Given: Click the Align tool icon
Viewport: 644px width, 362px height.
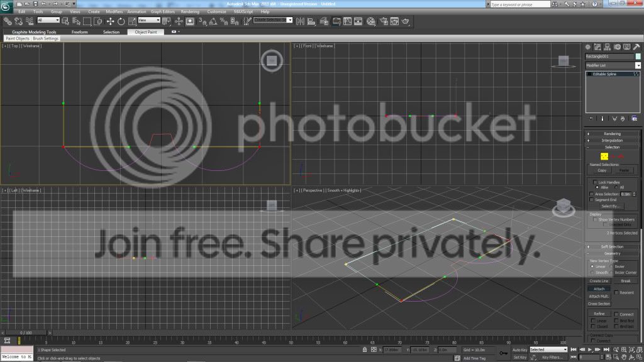Looking at the screenshot, I should (311, 21).
